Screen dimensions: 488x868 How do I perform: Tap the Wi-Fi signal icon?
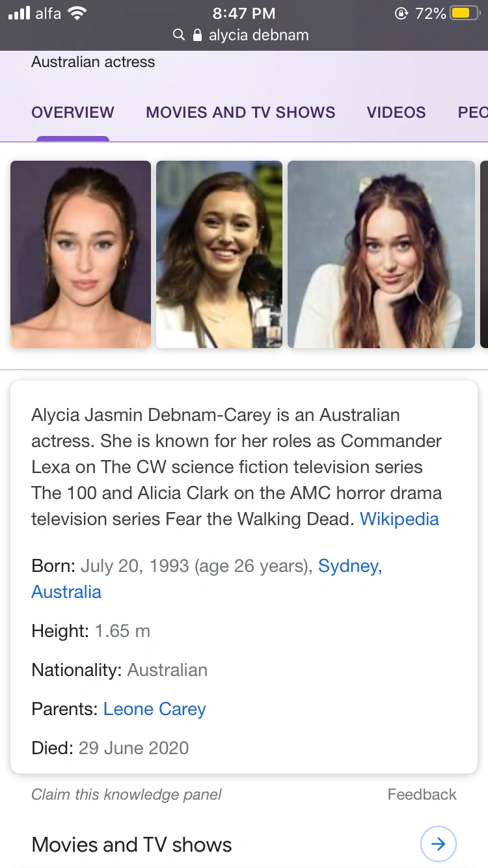(x=77, y=13)
